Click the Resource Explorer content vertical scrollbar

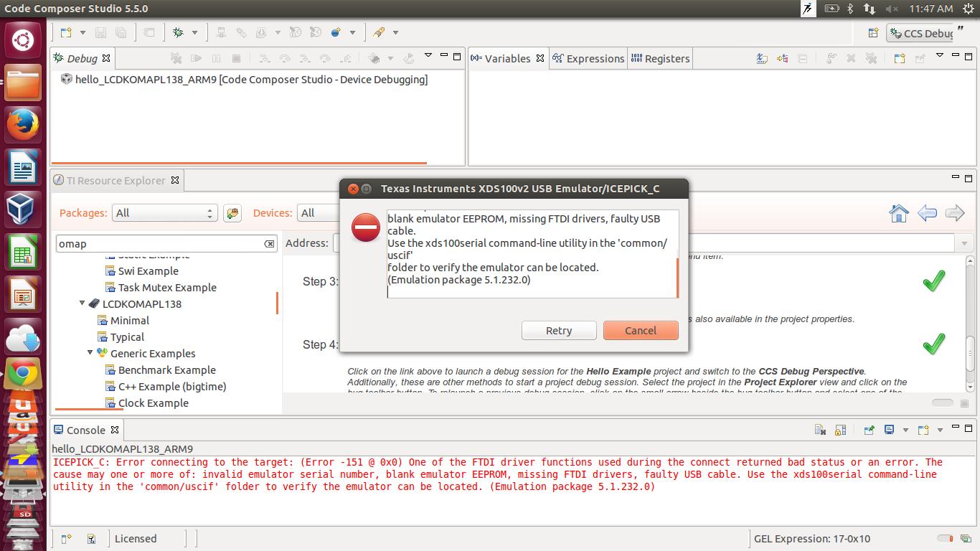(970, 324)
